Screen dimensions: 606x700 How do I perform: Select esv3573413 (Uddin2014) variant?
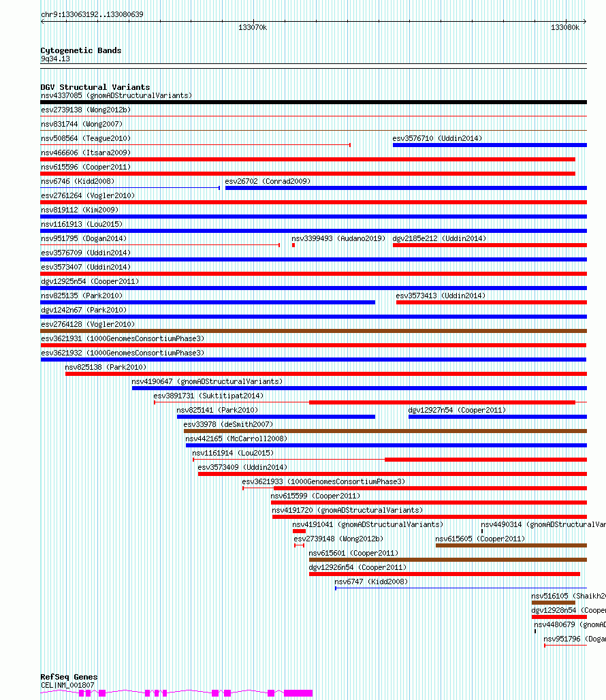coord(441,296)
